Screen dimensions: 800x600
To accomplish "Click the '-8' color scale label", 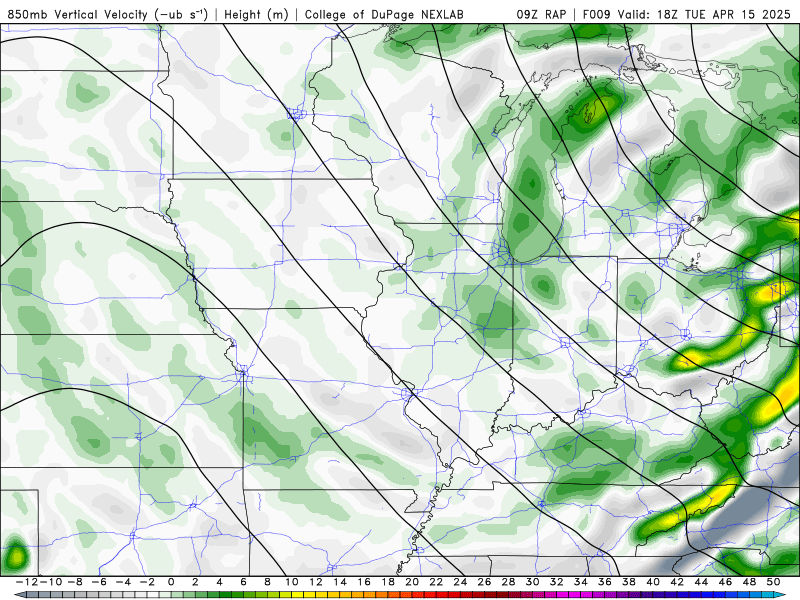I will (x=75, y=582).
